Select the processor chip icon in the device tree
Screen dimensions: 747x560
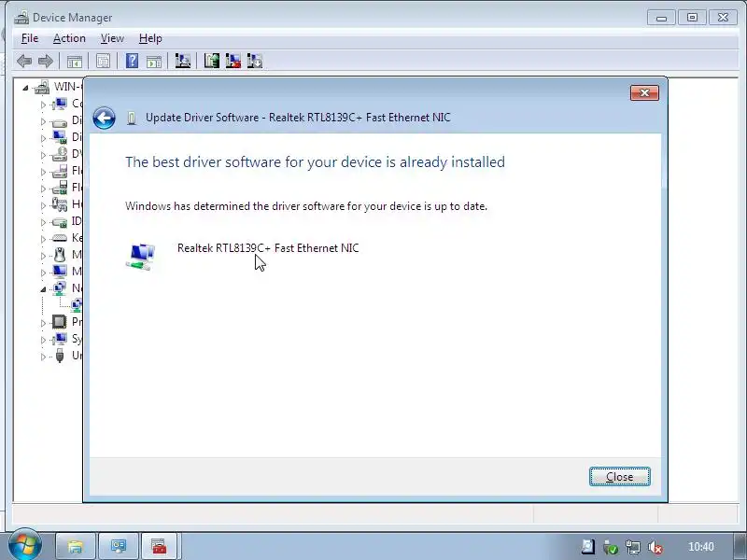pyautogui.click(x=60, y=322)
